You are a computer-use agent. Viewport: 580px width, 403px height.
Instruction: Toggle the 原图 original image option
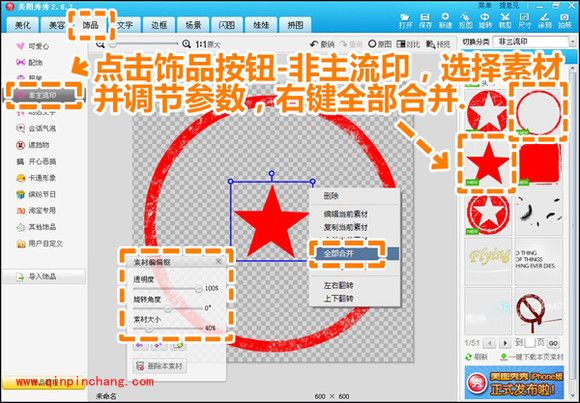coord(380,44)
